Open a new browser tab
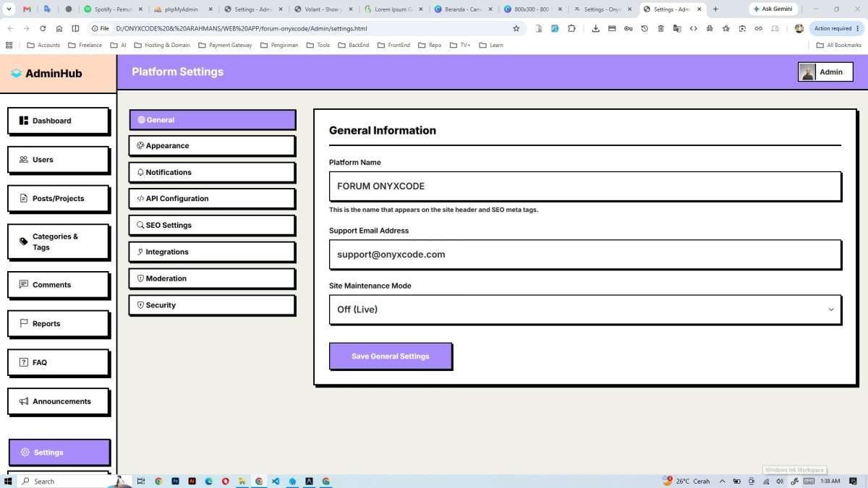This screenshot has height=488, width=868. 715,9
